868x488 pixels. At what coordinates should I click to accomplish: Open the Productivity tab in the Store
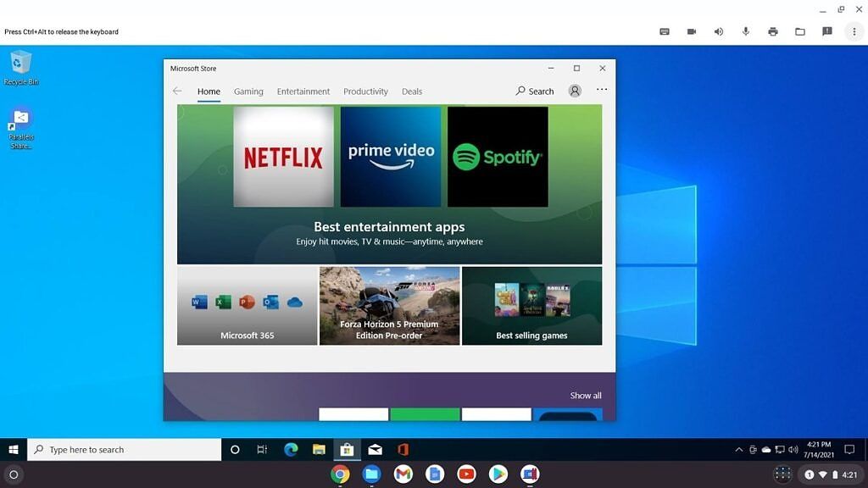(365, 91)
